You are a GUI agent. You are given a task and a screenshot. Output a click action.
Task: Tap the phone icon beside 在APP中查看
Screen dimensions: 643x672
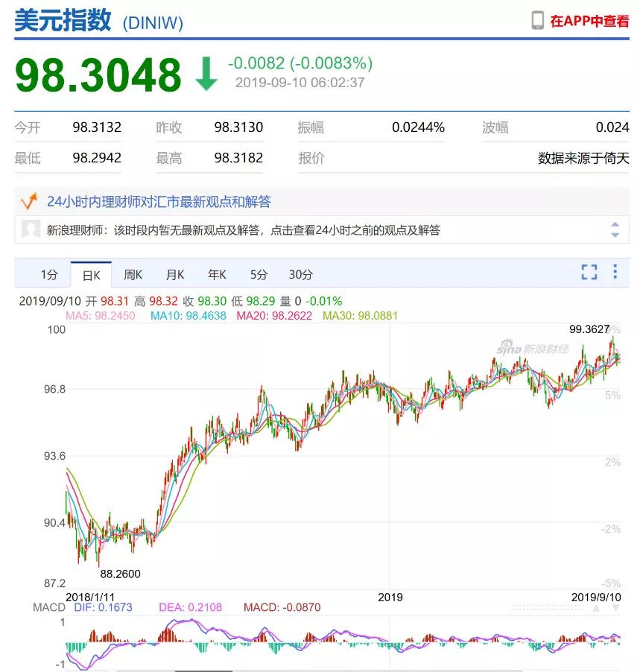[x=537, y=21]
